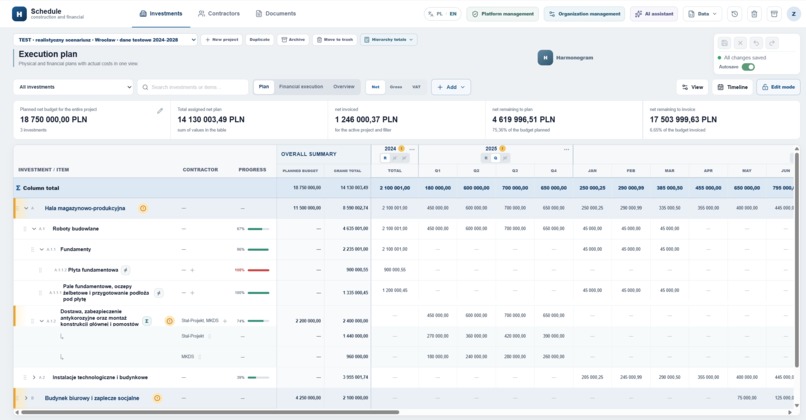Screen dimensions: 806x420
Task: Expand Instalacje technologiczne i budynkowe row
Action: click(x=34, y=377)
